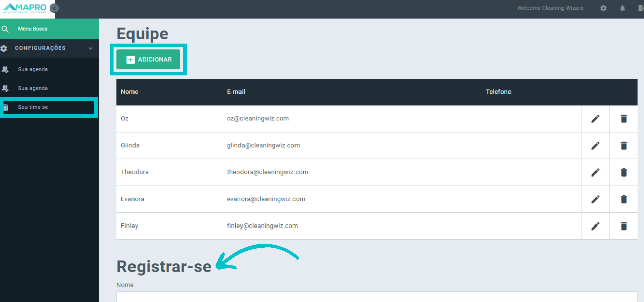Expand the Configurações dropdown arrow
This screenshot has height=302, width=644.
click(90, 49)
